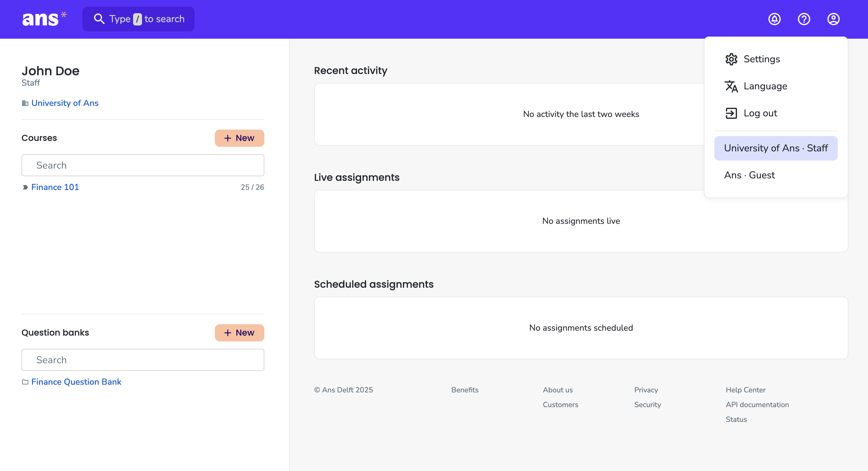Click the 25/26 course progress indicator

click(252, 187)
